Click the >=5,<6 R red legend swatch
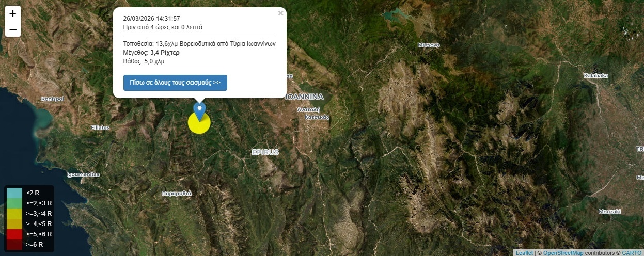 click(14, 234)
